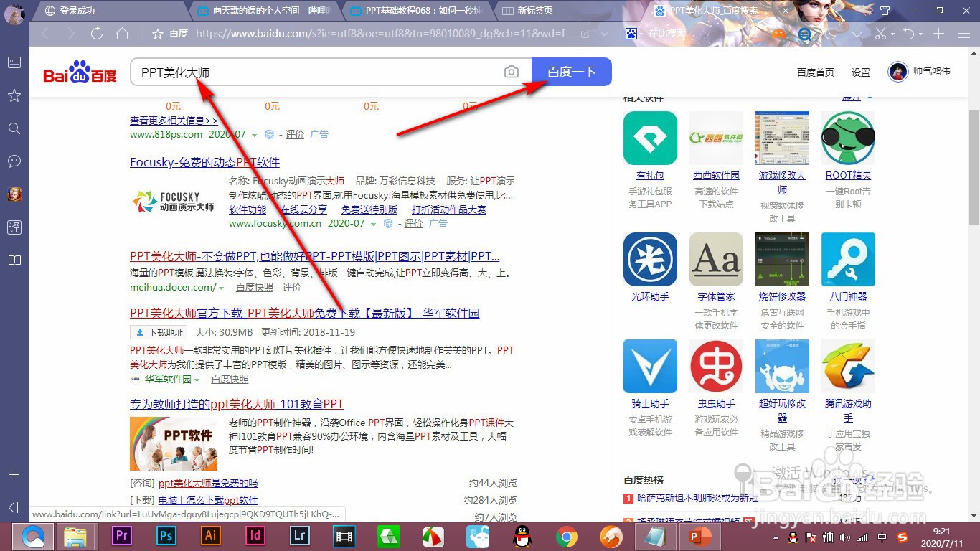
Task: Open news feed icon in left sidebar
Action: [x=14, y=62]
